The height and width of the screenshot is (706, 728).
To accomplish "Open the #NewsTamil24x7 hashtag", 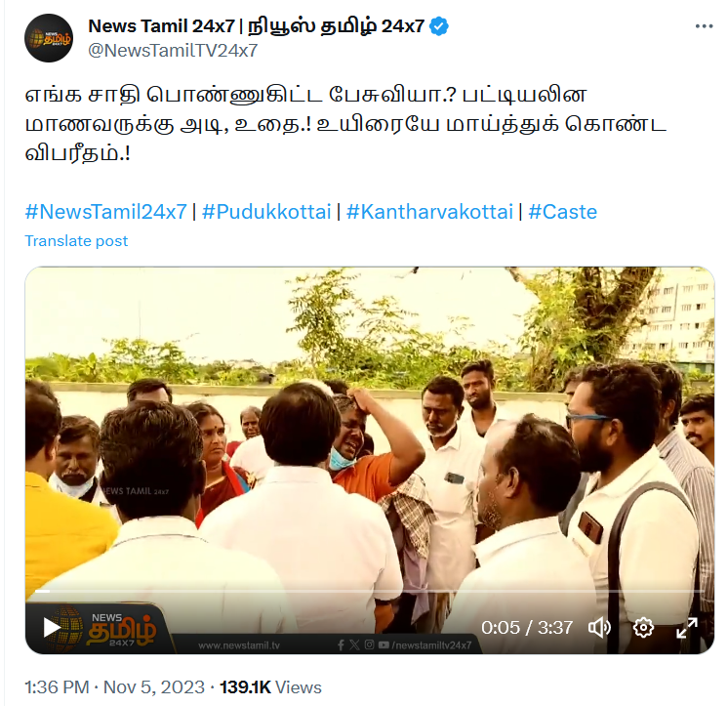I will (x=105, y=212).
